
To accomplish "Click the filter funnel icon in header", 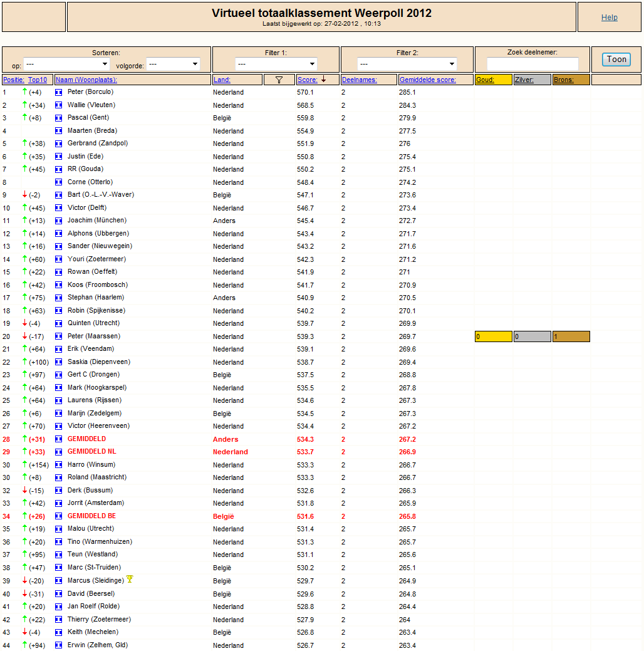I will click(279, 80).
